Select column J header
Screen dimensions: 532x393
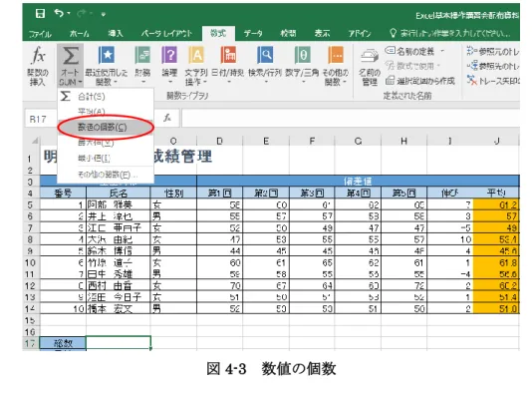496,141
